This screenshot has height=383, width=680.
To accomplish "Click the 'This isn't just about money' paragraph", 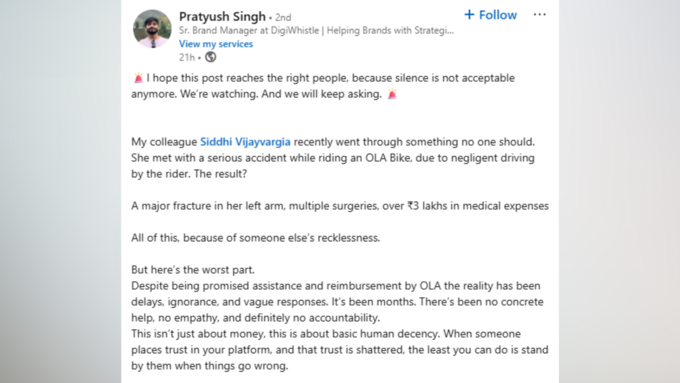I will coord(340,350).
